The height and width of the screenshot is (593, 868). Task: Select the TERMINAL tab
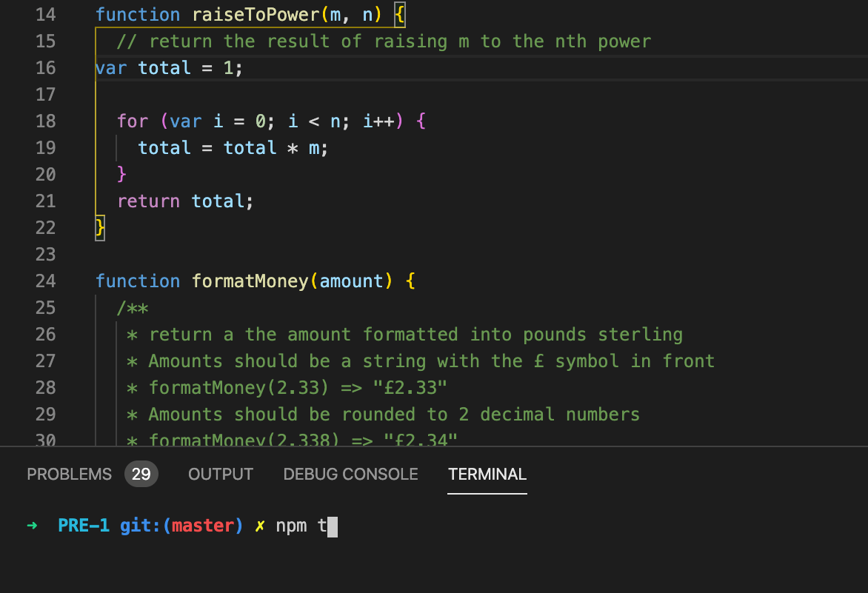(x=487, y=474)
